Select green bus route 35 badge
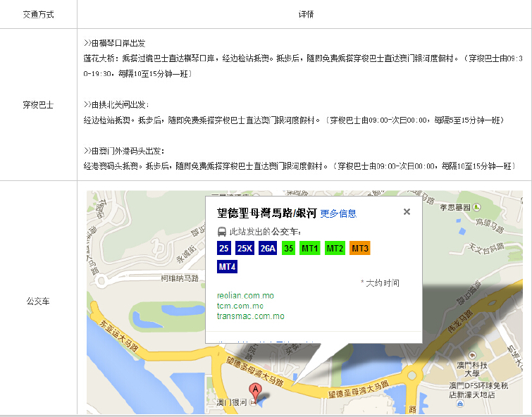532x417 pixels. tap(288, 248)
